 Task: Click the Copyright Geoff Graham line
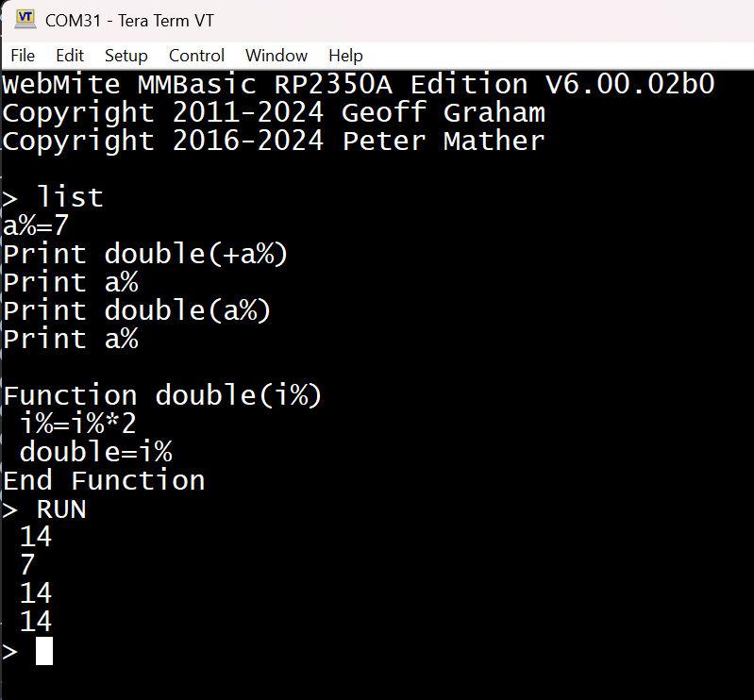274,113
